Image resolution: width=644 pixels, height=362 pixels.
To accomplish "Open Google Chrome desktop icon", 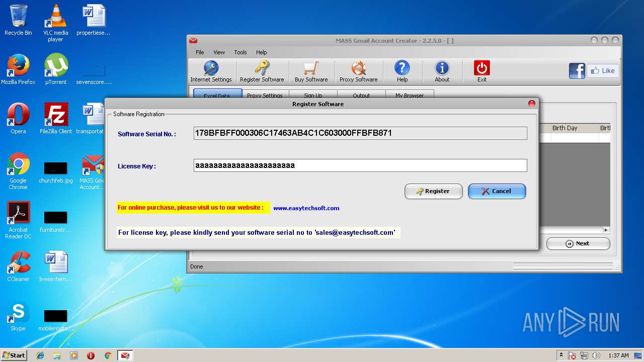I will [x=18, y=171].
